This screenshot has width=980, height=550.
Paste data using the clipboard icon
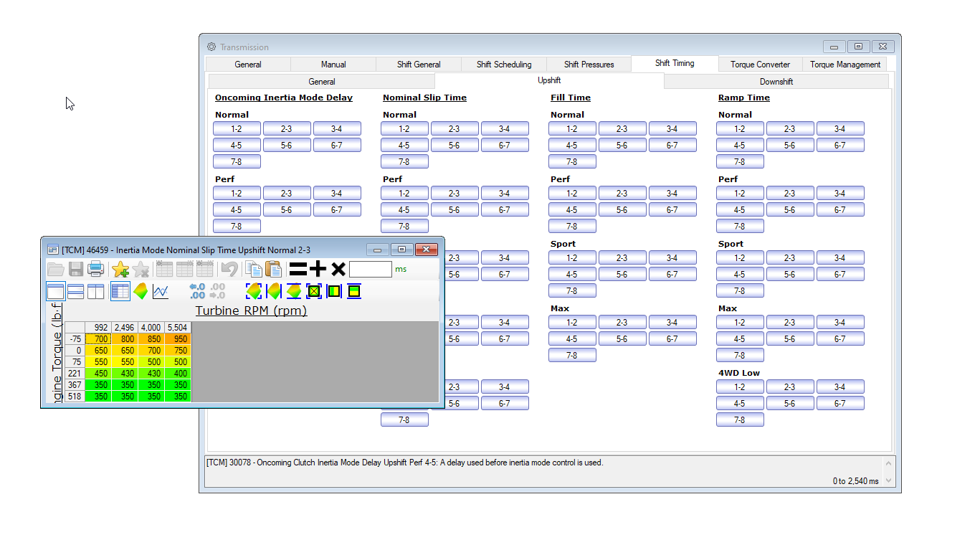tap(273, 269)
